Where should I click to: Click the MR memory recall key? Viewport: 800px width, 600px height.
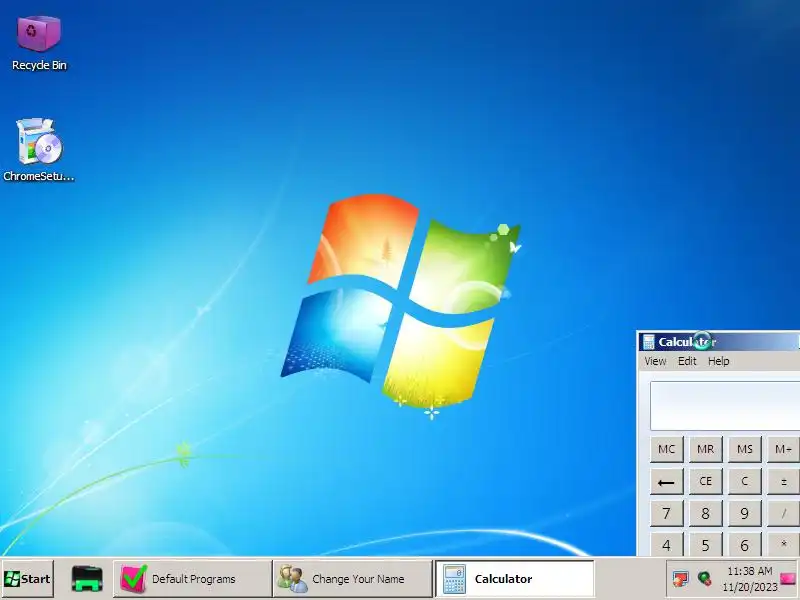tap(706, 449)
